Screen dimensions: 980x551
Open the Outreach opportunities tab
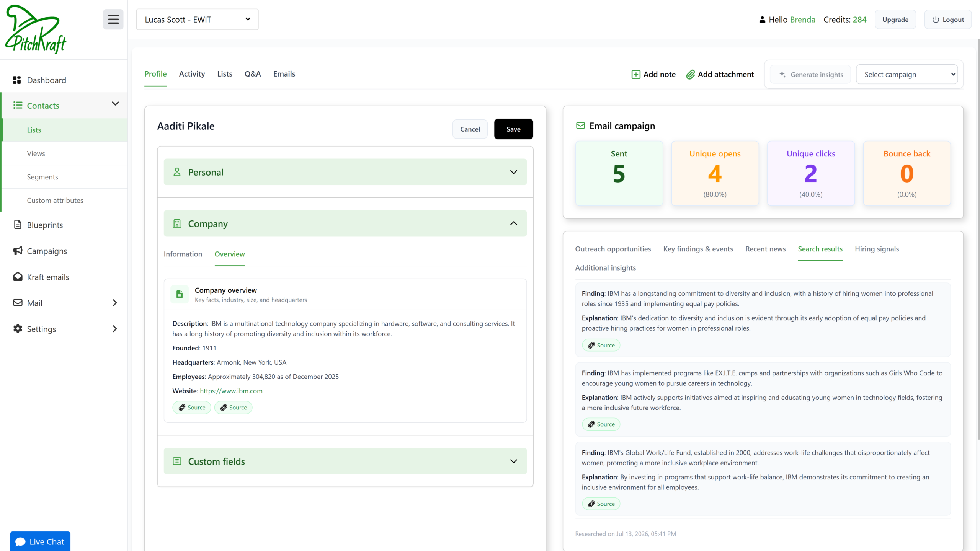coord(613,249)
